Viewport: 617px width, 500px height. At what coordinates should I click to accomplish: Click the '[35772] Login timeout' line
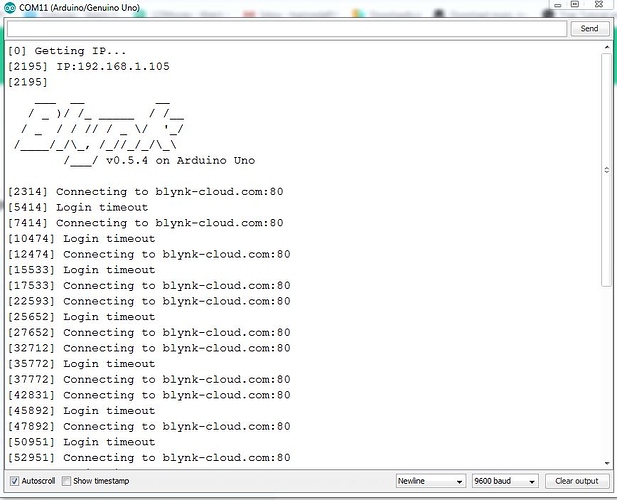pyautogui.click(x=81, y=364)
